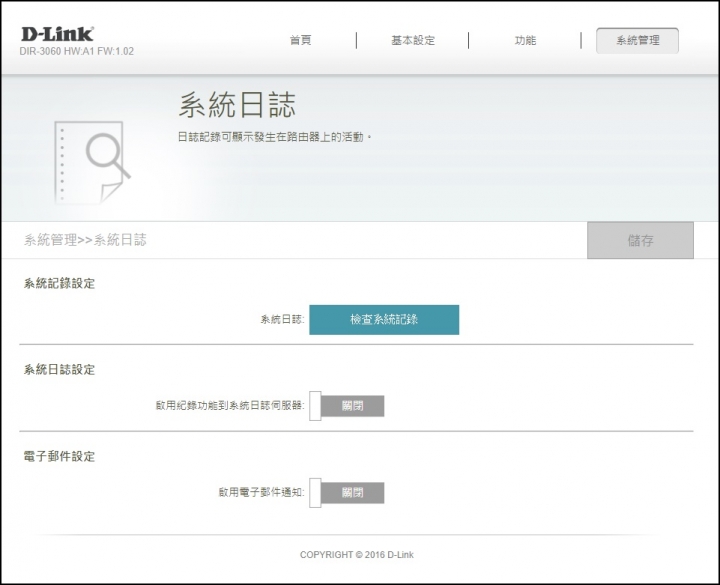The width and height of the screenshot is (720, 585).
Task: Click the 系統記錄設定 section title
Action: (x=59, y=283)
